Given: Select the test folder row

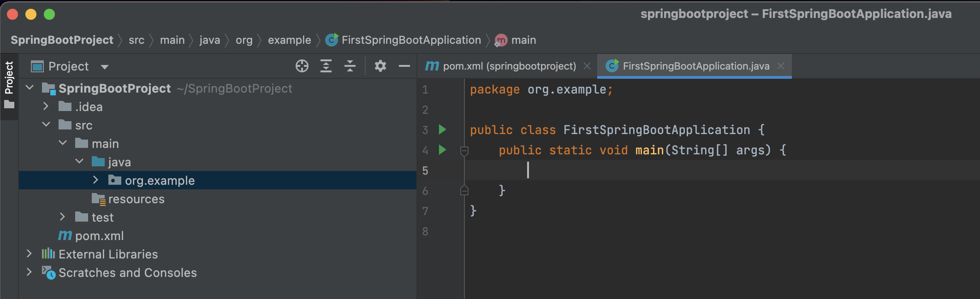Looking at the screenshot, I should click(x=218, y=217).
